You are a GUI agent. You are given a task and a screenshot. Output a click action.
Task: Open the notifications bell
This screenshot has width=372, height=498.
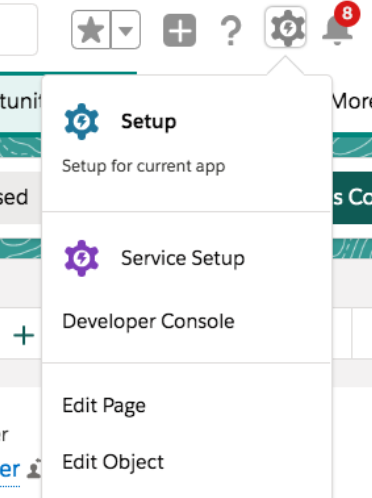337,30
